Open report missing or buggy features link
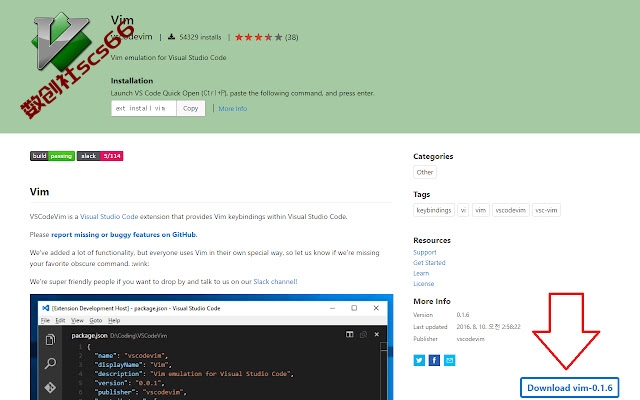The width and height of the screenshot is (640, 400). coord(124,235)
